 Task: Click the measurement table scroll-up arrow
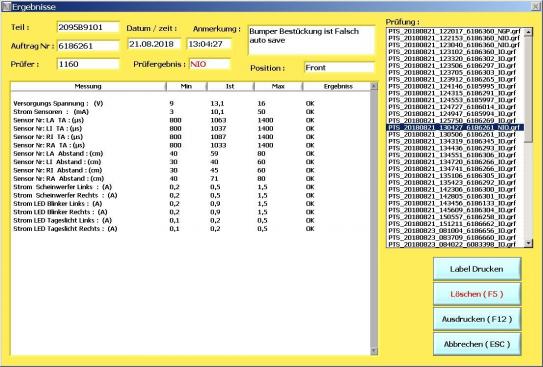(374, 86)
